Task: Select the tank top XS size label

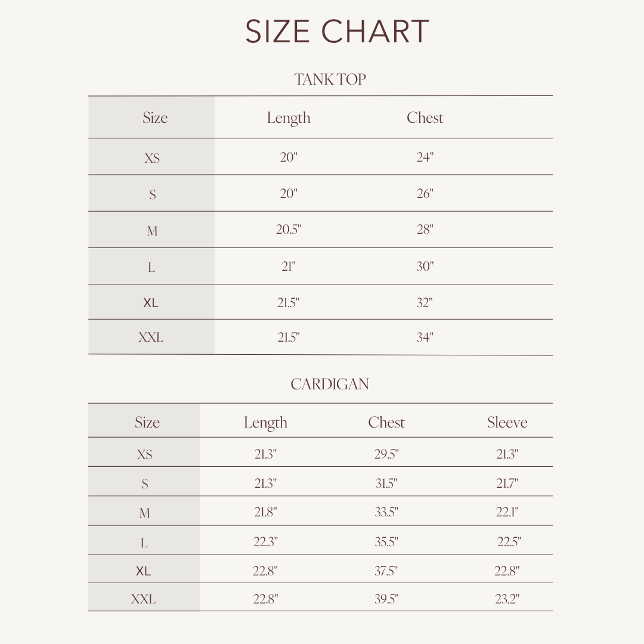Action: point(152,158)
